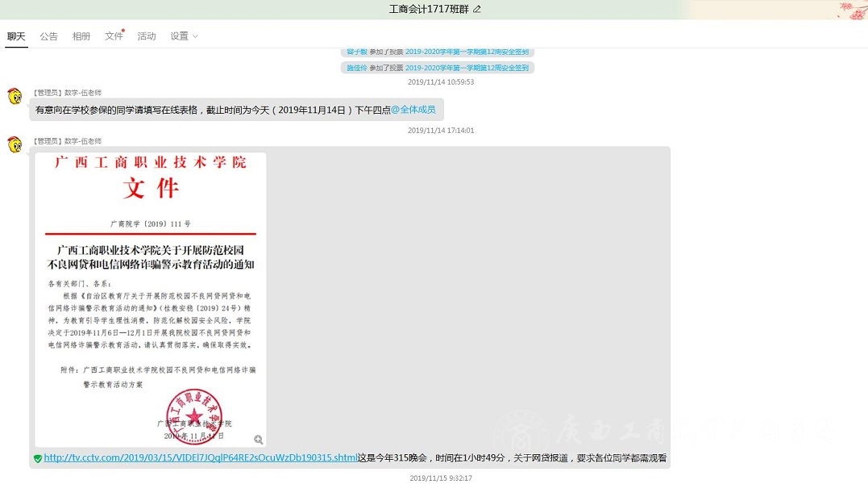868x484 pixels.
Task: Click the timestamp 2019/11/15 9:32:17
Action: 441,478
